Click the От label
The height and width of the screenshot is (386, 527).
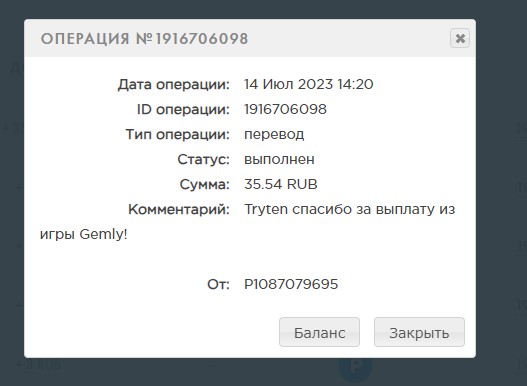[x=218, y=284]
